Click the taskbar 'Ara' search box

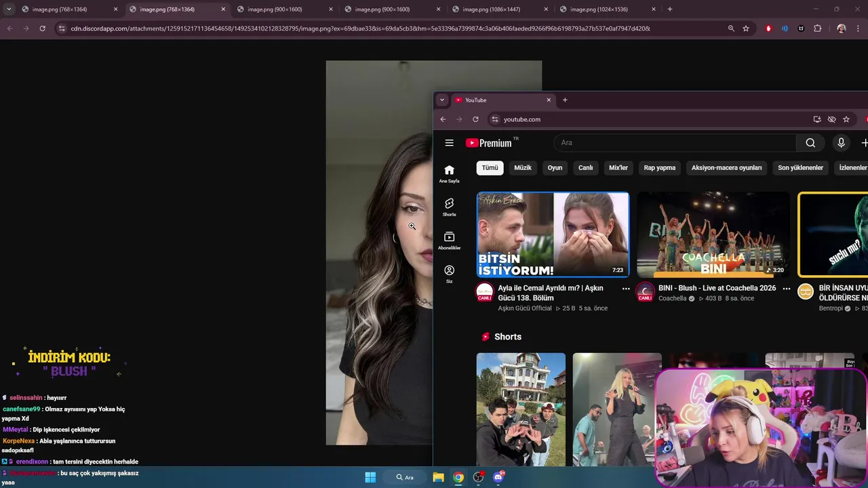tap(406, 477)
